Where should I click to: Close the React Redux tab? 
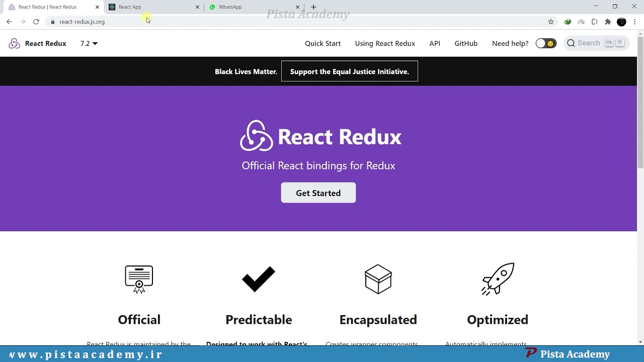tap(97, 7)
